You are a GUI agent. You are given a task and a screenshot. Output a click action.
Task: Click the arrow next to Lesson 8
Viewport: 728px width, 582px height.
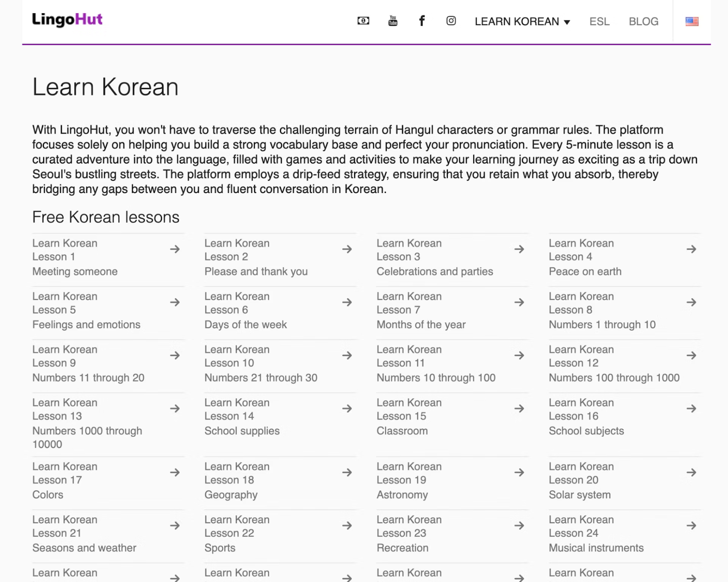pyautogui.click(x=691, y=302)
